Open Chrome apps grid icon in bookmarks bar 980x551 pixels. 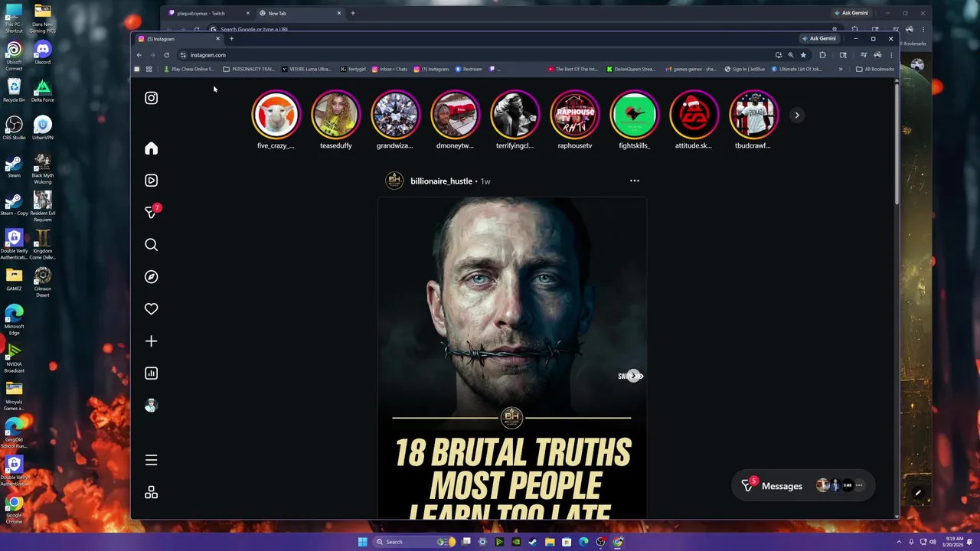149,69
